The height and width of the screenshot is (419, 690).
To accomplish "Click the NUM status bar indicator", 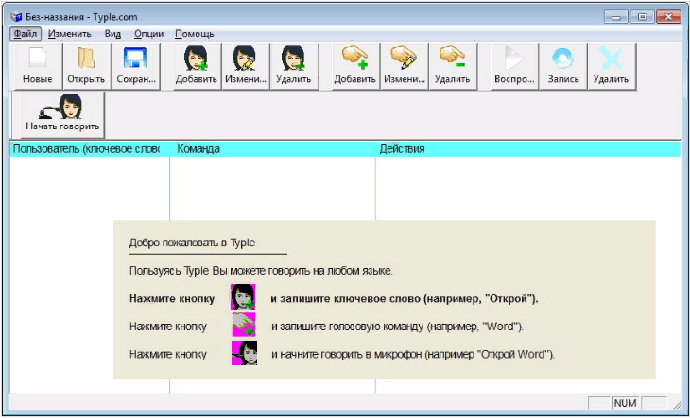I will (x=625, y=403).
